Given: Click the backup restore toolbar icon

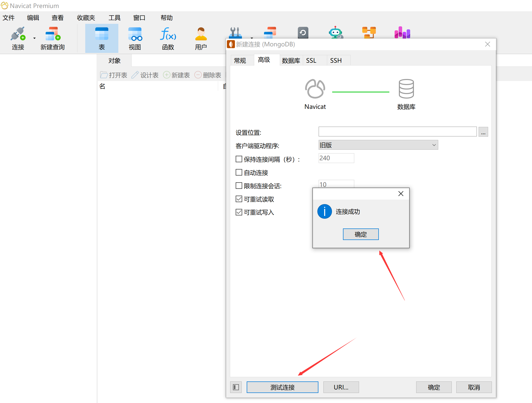Looking at the screenshot, I should [303, 33].
